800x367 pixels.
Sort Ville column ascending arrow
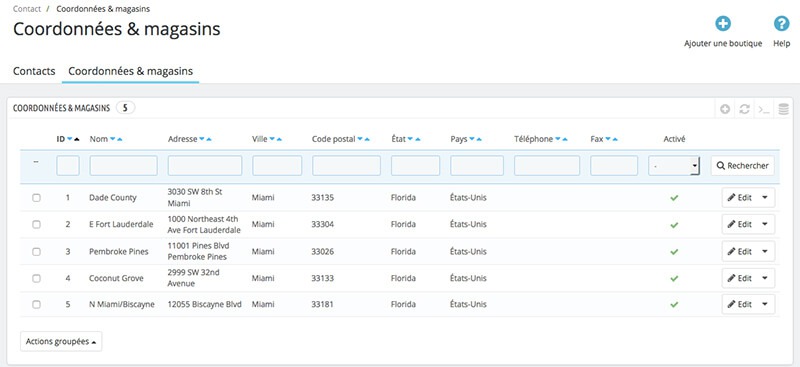click(x=279, y=139)
